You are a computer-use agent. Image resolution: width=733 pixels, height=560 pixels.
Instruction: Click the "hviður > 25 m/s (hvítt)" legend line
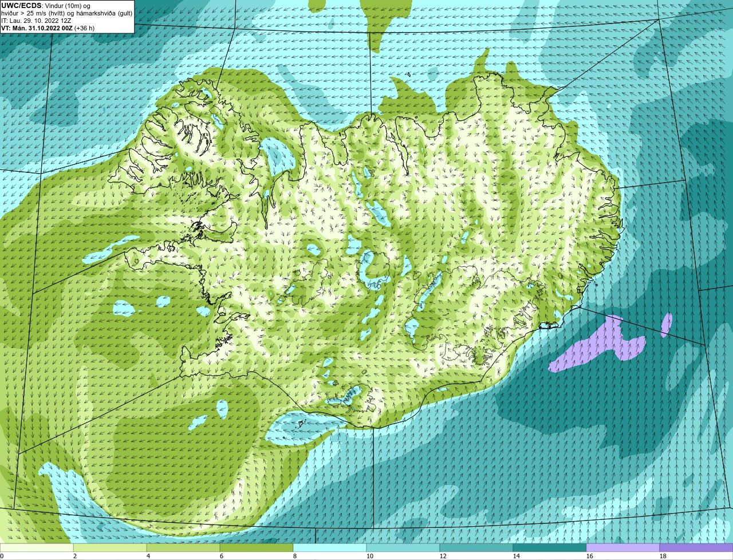[68, 13]
